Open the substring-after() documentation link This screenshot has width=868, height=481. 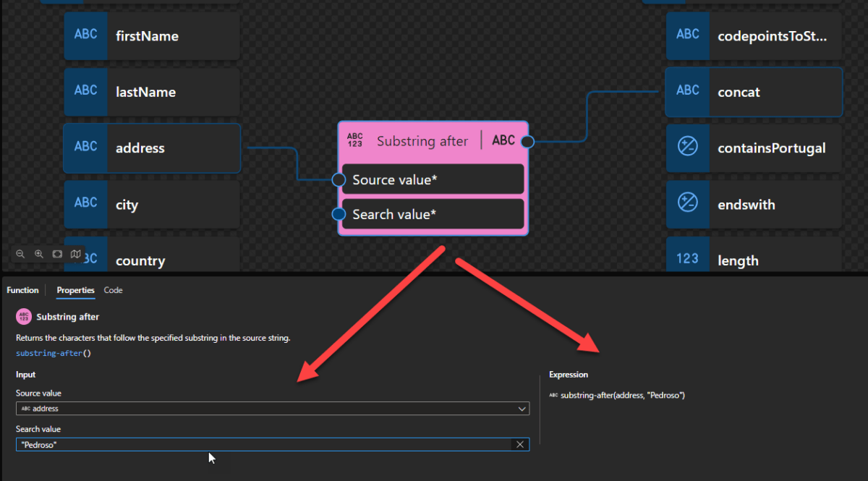(x=48, y=353)
